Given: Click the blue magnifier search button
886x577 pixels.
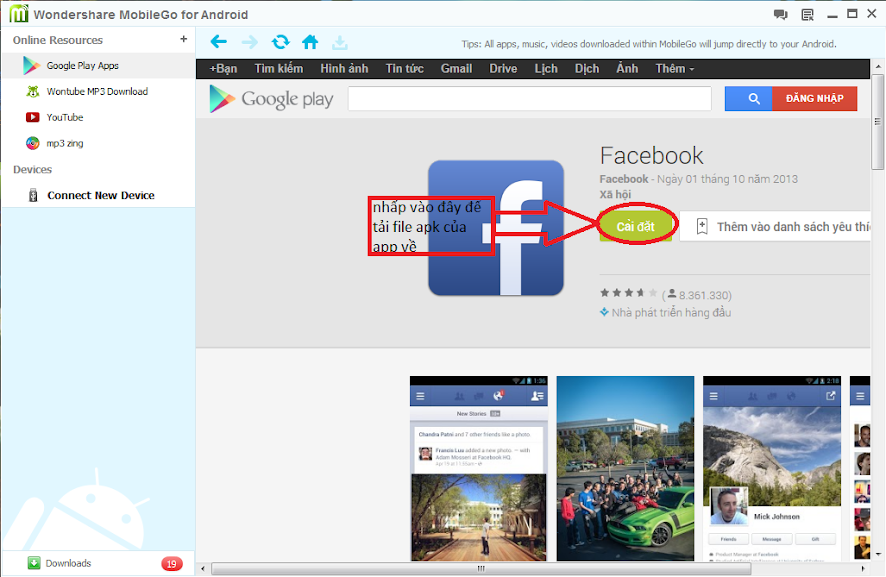Looking at the screenshot, I should coord(749,99).
